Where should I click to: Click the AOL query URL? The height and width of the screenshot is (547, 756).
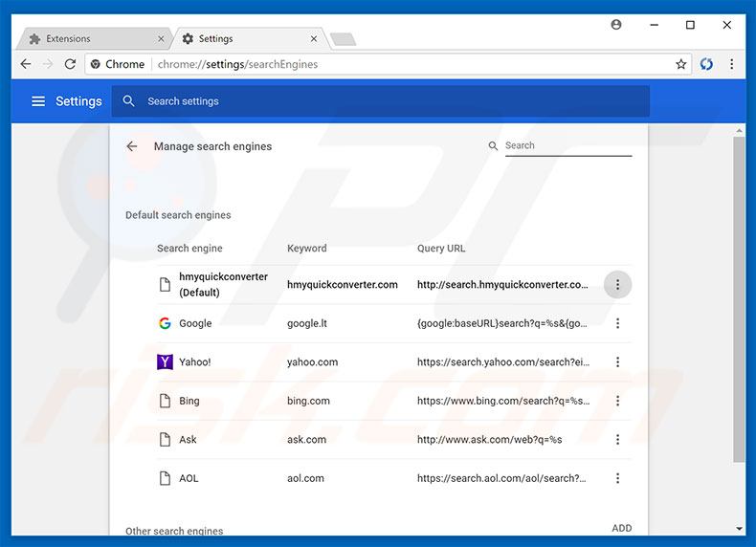tap(501, 478)
